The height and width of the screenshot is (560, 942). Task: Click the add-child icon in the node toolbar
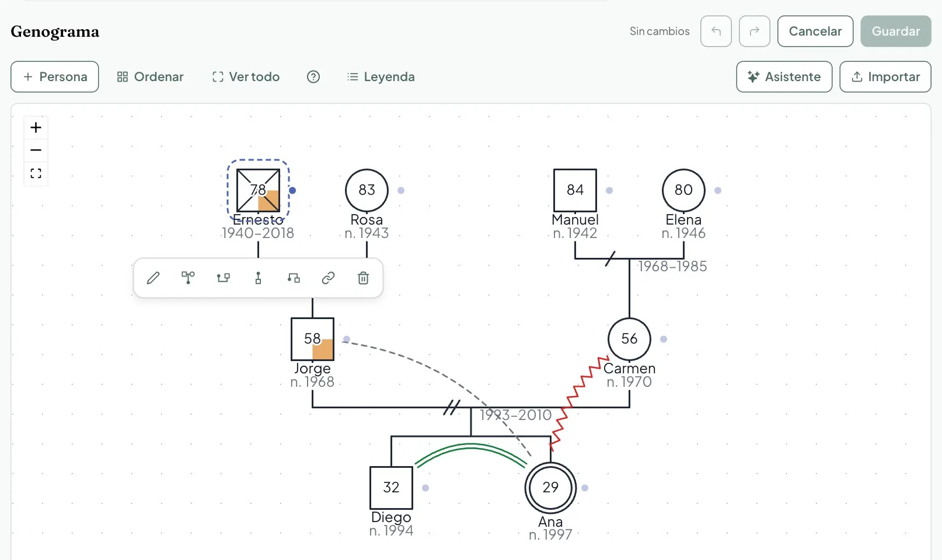coord(258,278)
